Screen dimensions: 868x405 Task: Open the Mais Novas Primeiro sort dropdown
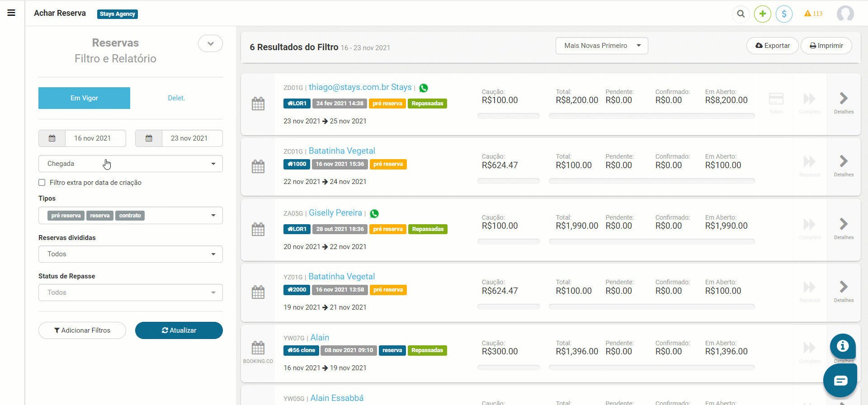pos(601,46)
